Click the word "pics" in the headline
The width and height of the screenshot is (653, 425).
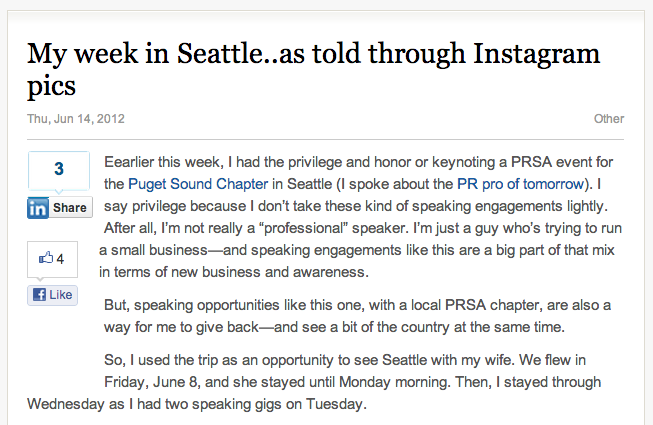pyautogui.click(x=51, y=86)
